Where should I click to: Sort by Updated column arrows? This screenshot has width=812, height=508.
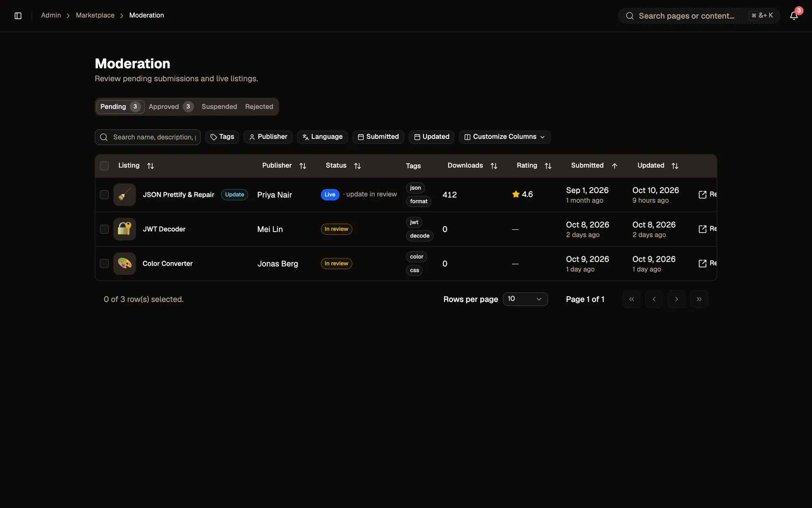coord(675,166)
